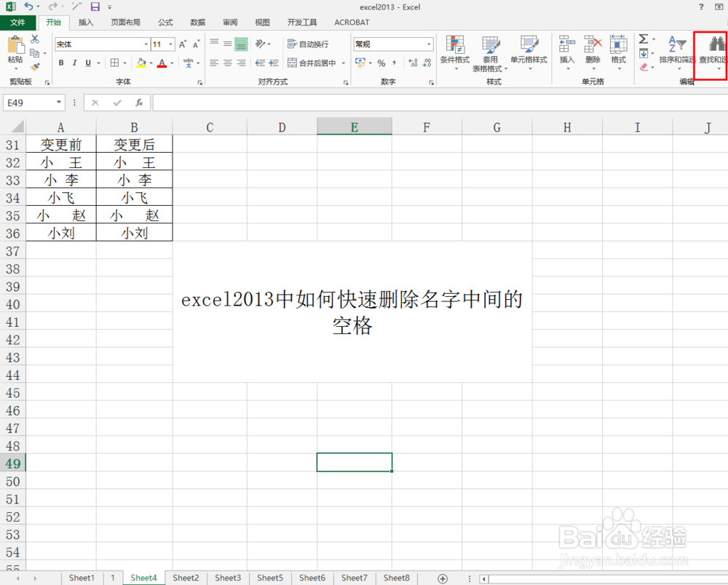Switch to the 数据 ribbon tab
Viewport: 728px width, 585px height.
(x=198, y=23)
